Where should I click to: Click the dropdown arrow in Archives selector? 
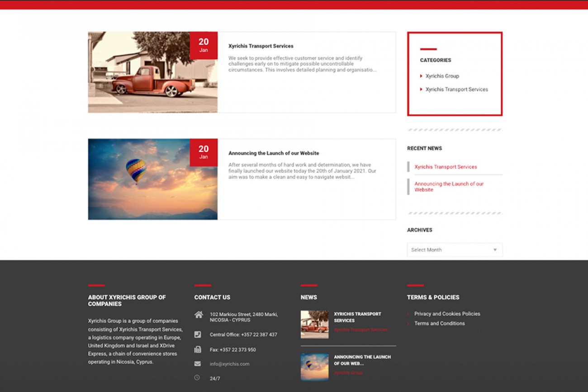(495, 250)
